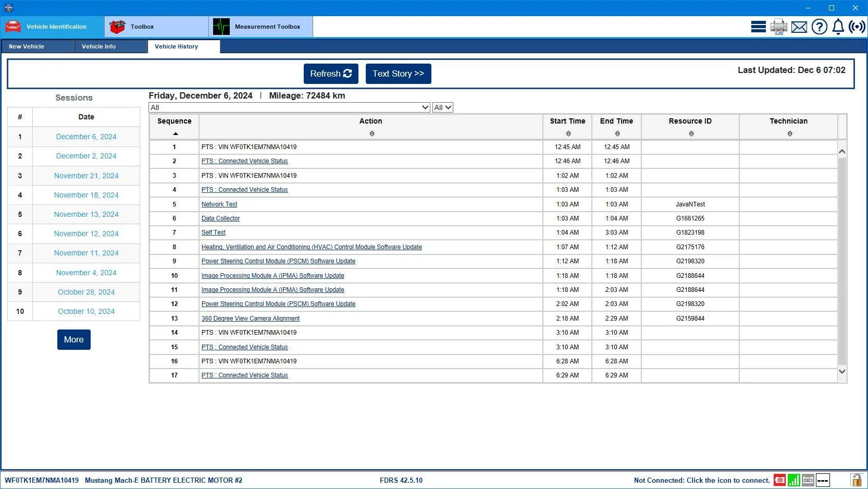Click the Action column sort icon
This screenshot has height=489, width=868.
[372, 134]
